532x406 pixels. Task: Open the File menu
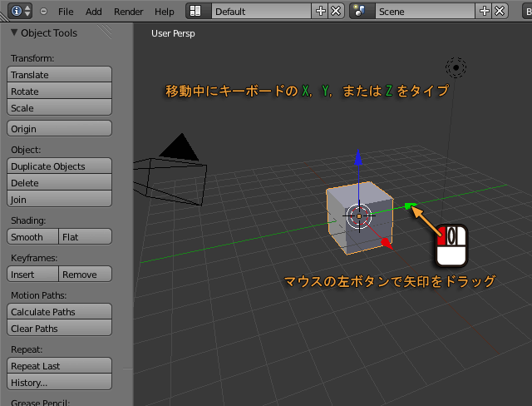[x=66, y=12]
